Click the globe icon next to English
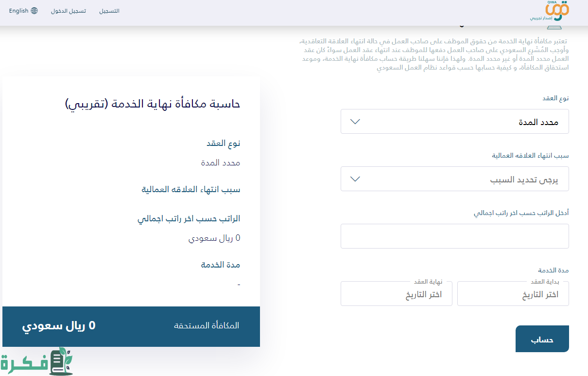Viewport: 588px width, 376px height. [35, 10]
